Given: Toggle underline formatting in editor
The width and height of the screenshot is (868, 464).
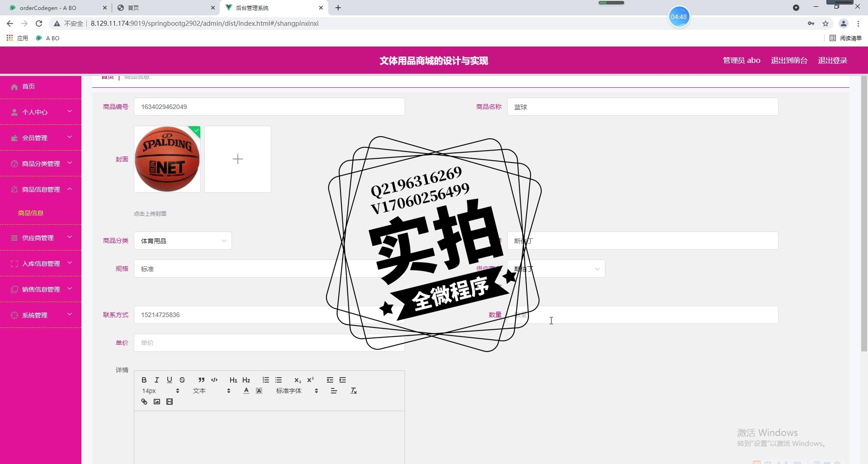Looking at the screenshot, I should coord(169,380).
